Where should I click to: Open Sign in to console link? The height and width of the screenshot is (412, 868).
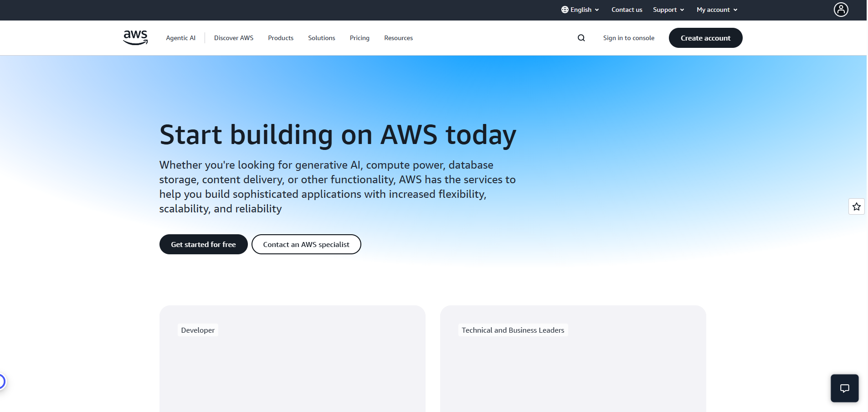[x=629, y=38]
